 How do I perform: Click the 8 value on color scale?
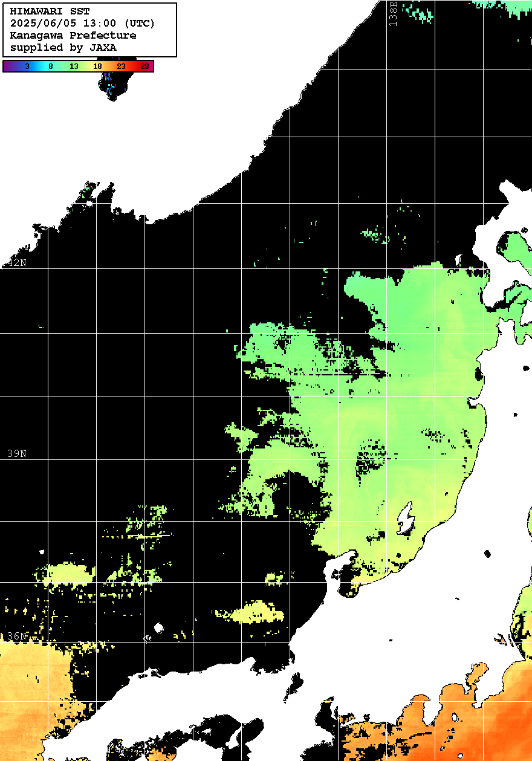[x=50, y=66]
